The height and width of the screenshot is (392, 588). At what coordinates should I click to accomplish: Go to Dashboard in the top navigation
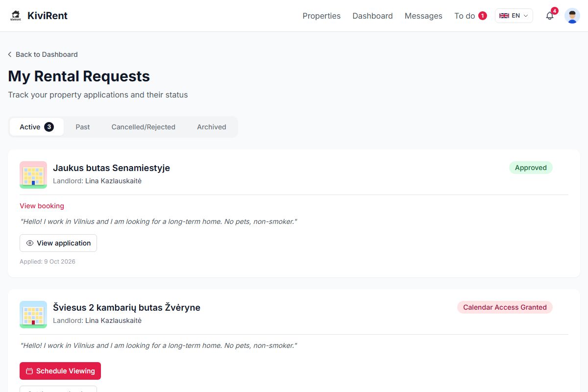372,16
